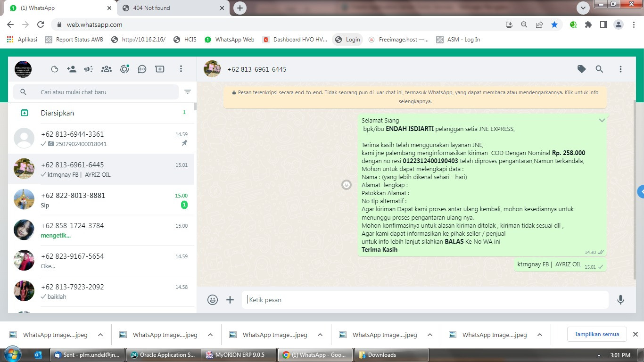Image resolution: width=644 pixels, height=362 pixels.
Task: Close the '404 Not found' tab
Action: tap(222, 8)
